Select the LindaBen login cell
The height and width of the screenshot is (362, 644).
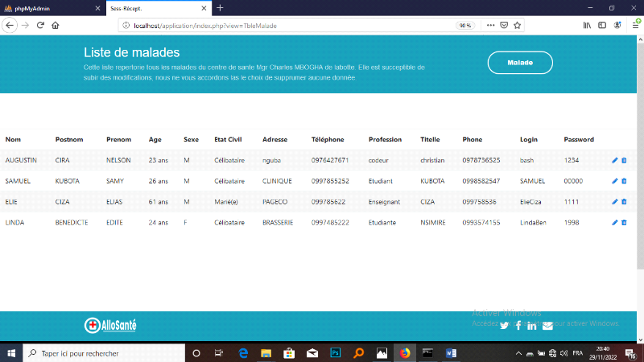pyautogui.click(x=533, y=223)
